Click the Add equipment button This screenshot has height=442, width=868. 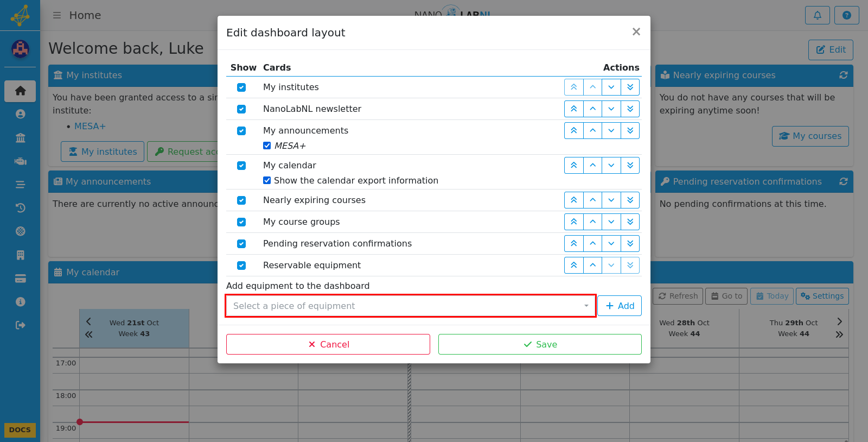click(620, 306)
